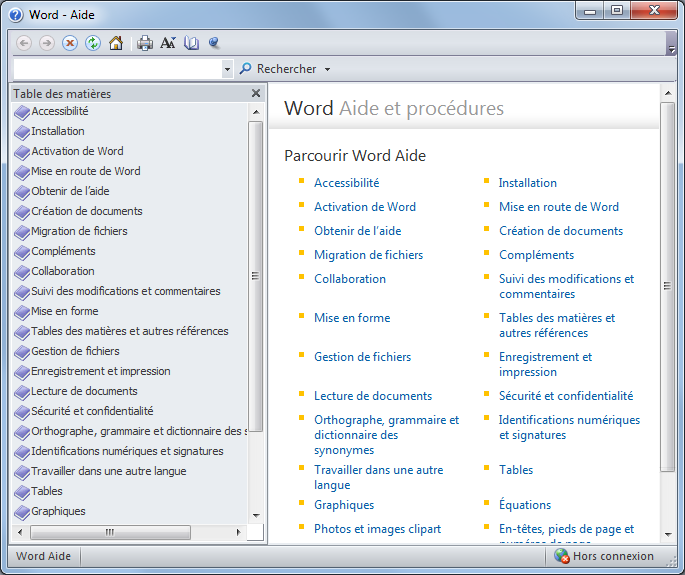
Task: Open the Sécurité et confidentialité link
Action: pyautogui.click(x=566, y=396)
